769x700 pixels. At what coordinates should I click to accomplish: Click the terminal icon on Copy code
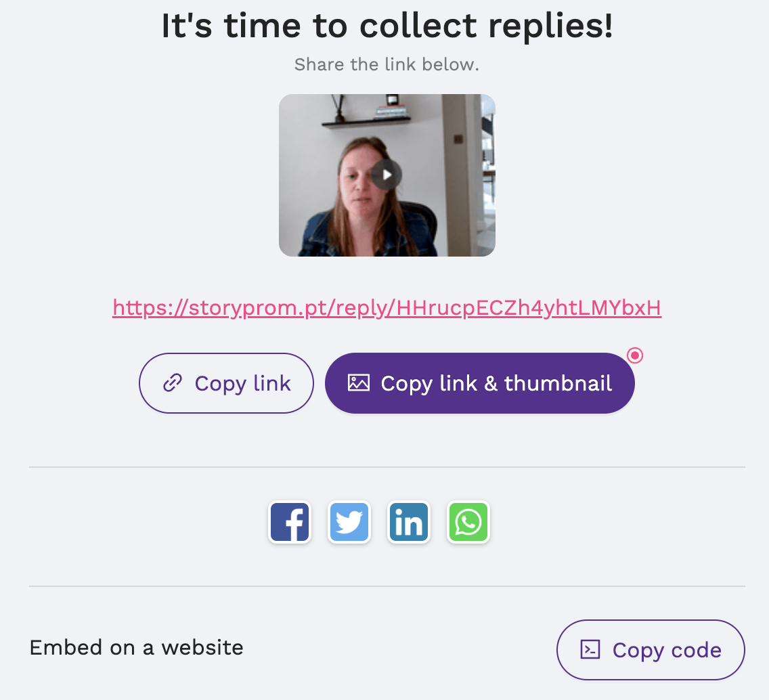(x=590, y=649)
